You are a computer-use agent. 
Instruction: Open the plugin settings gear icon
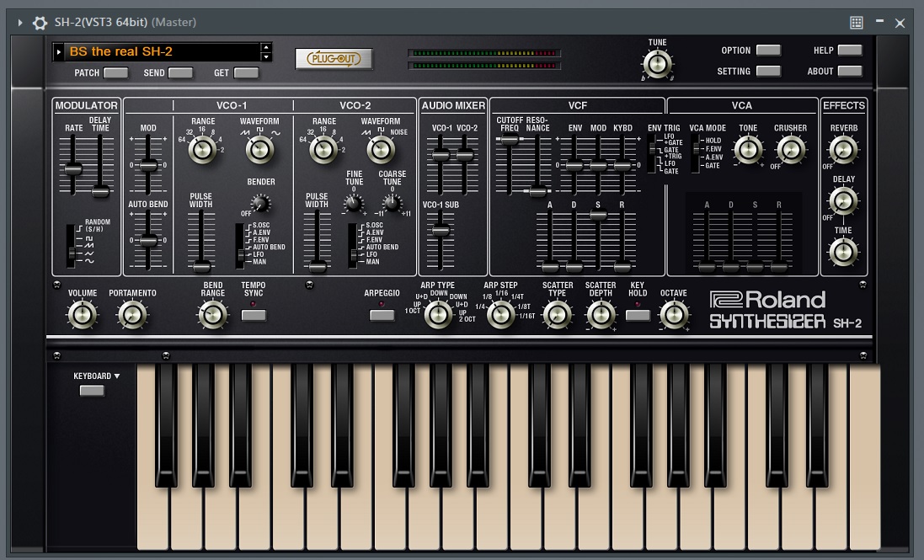pyautogui.click(x=40, y=23)
